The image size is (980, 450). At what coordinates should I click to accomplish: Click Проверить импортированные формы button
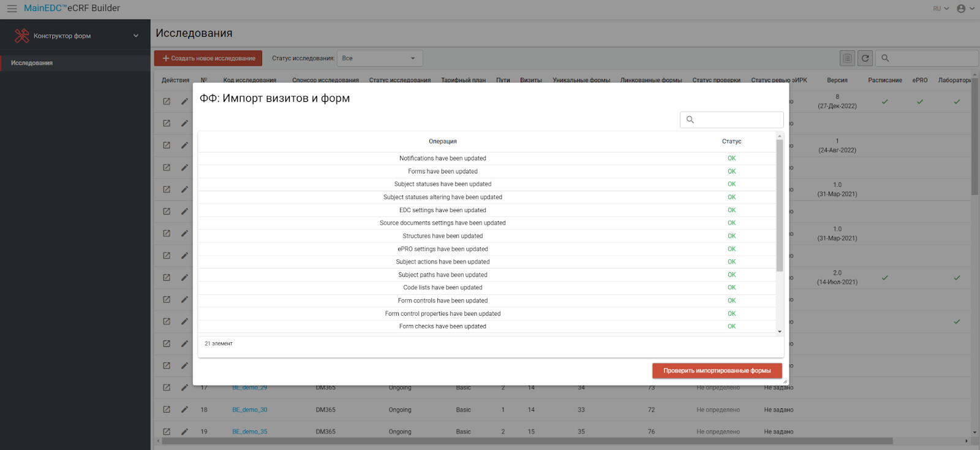[x=717, y=371]
